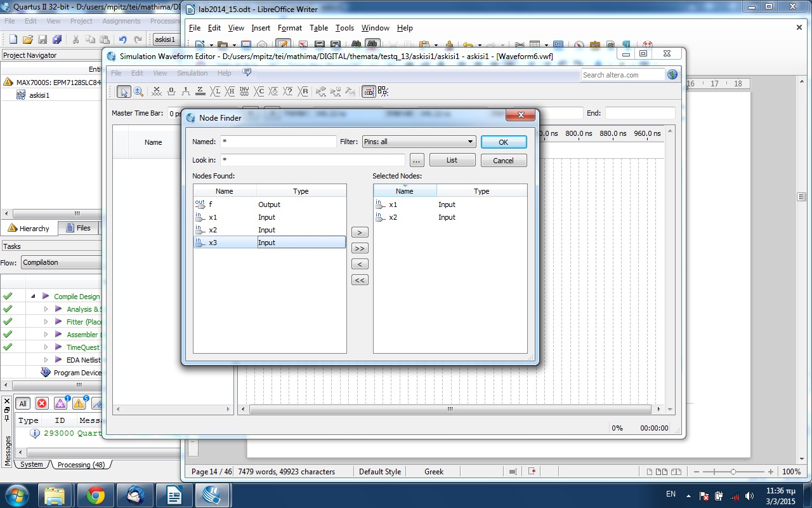Click the Generate Testbench hammer icon
812x508 pixels.
pos(350,91)
